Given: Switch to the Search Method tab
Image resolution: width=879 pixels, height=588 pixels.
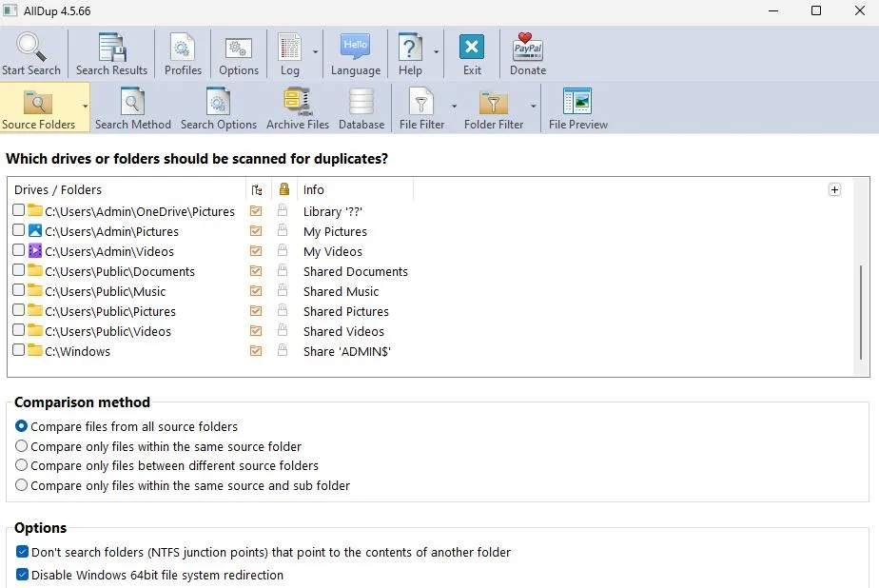Looking at the screenshot, I should (x=133, y=108).
